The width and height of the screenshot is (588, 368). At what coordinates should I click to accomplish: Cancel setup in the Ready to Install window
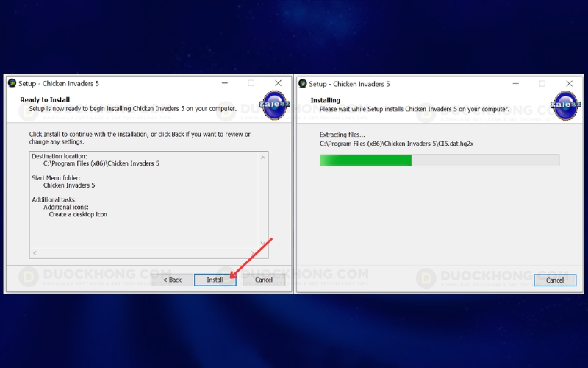pos(264,280)
